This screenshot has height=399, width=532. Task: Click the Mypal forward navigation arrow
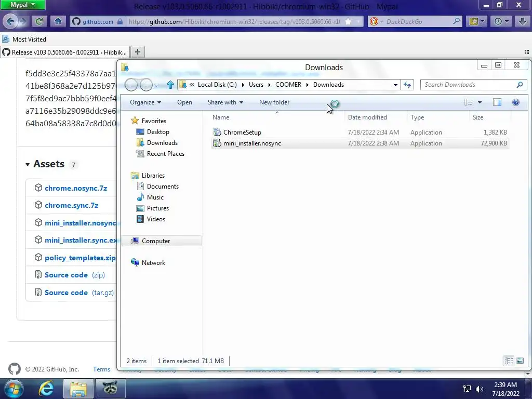pos(23,21)
